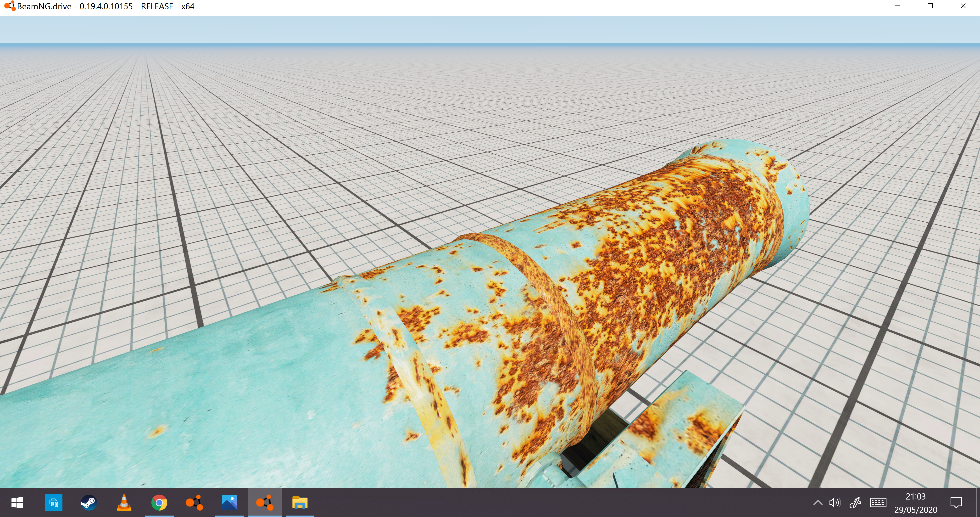Close the BeamNG.drive window
The width and height of the screenshot is (980, 517).
[963, 6]
